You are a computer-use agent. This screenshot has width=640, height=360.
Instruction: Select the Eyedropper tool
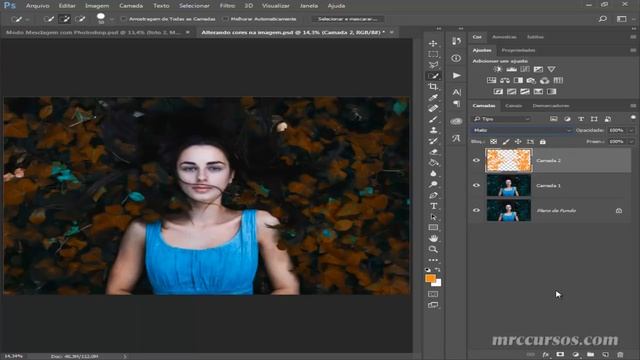coord(433,98)
